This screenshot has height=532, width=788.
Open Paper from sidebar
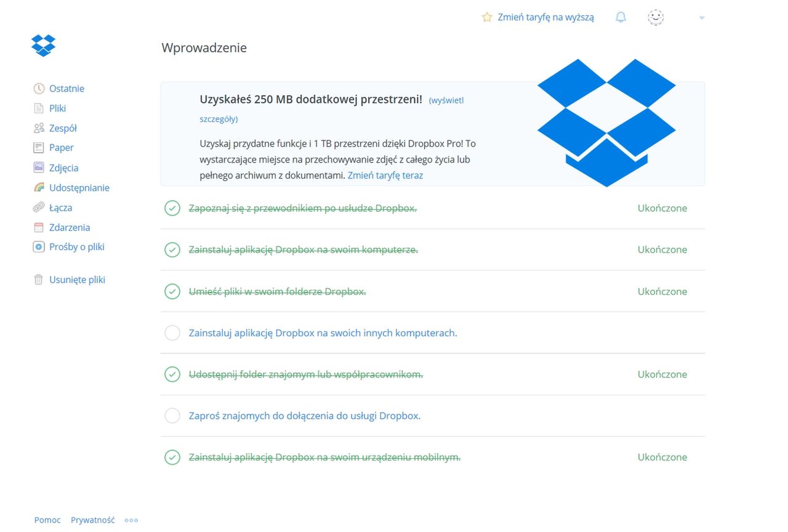[x=62, y=148]
